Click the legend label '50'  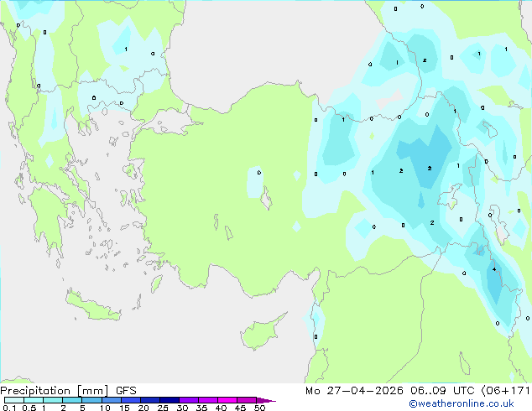259,408
